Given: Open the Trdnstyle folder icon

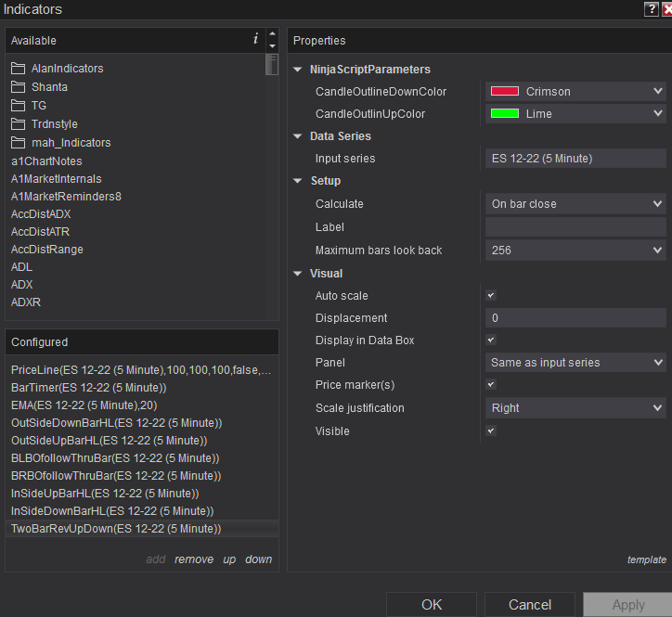Looking at the screenshot, I should click(18, 123).
